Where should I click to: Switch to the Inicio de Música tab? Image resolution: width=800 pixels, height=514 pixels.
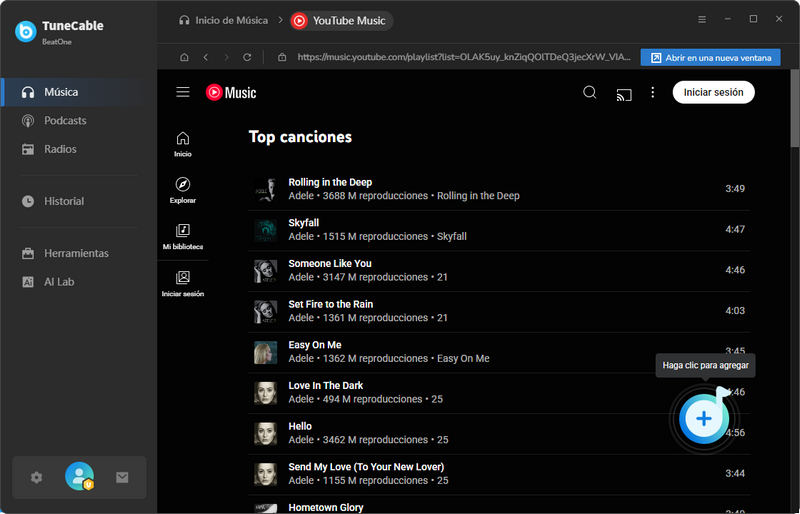(x=223, y=20)
